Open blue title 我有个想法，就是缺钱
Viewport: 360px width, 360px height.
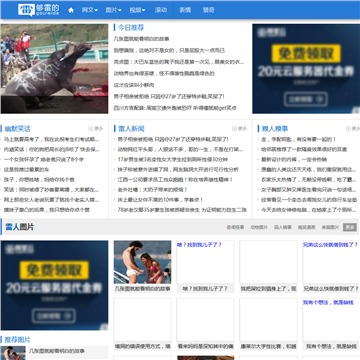[328, 303]
